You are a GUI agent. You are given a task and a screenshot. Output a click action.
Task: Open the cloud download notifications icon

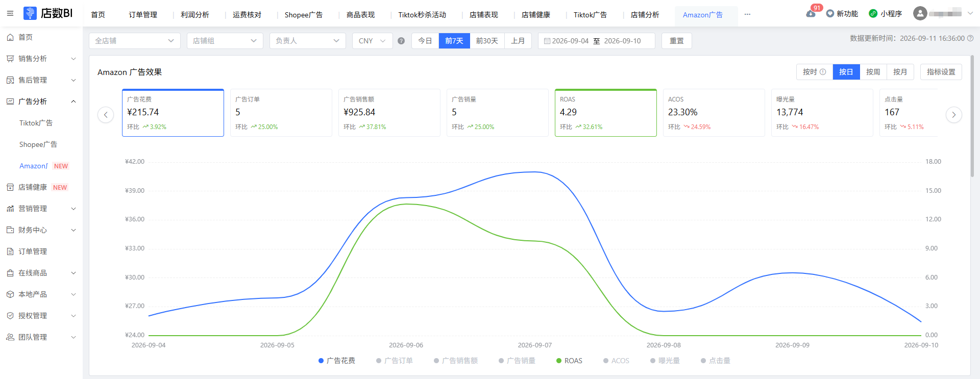[811, 14]
